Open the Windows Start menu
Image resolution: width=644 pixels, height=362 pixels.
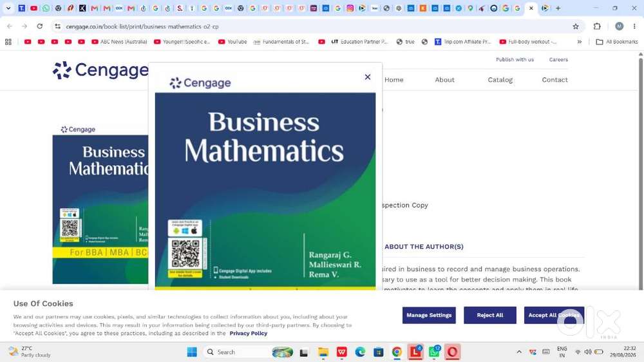192,352
